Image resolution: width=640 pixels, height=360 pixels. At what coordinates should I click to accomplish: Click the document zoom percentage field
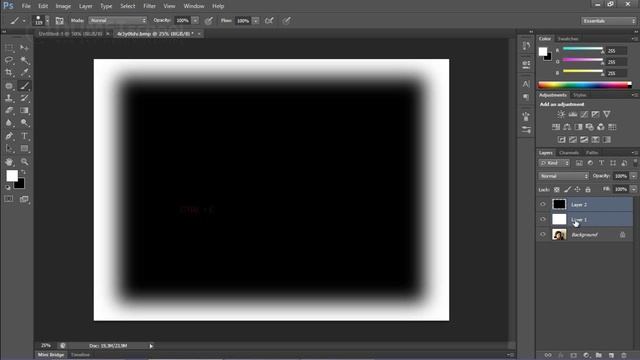pos(46,346)
